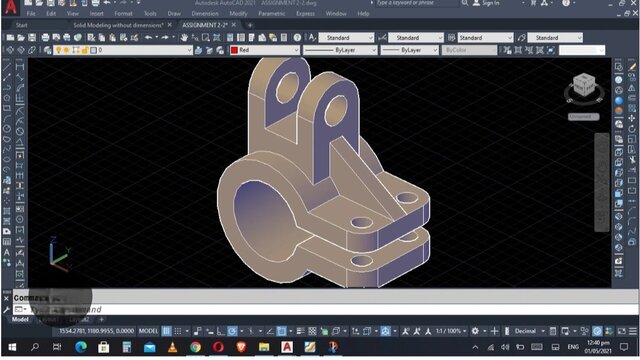Open the File menu
The width and height of the screenshot is (640, 360).
(31, 13)
